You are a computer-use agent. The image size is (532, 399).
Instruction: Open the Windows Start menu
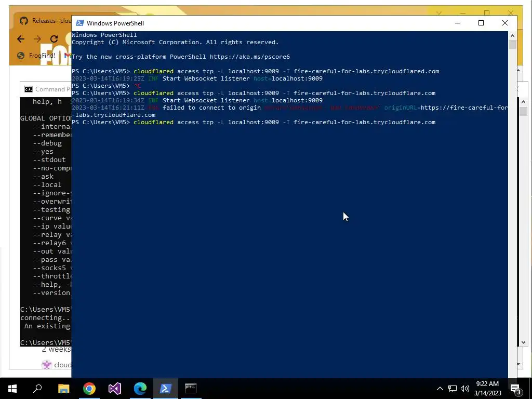(12, 389)
